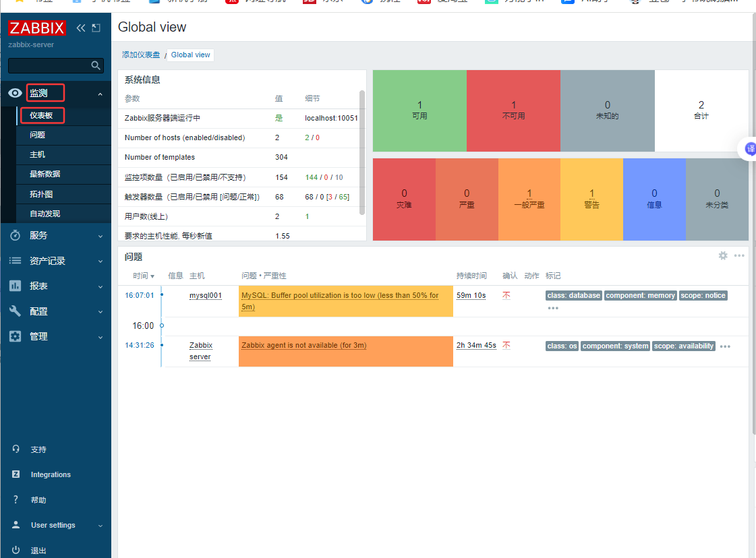Image resolution: width=756 pixels, height=558 pixels.
Task: Click 未分类 severity tile
Action: coord(717,199)
